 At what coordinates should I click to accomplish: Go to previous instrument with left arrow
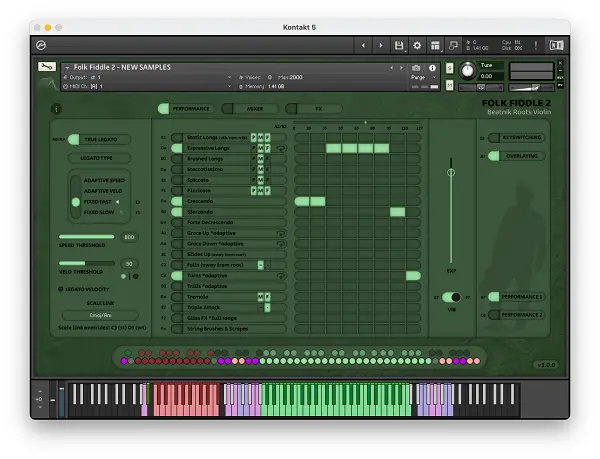point(363,46)
